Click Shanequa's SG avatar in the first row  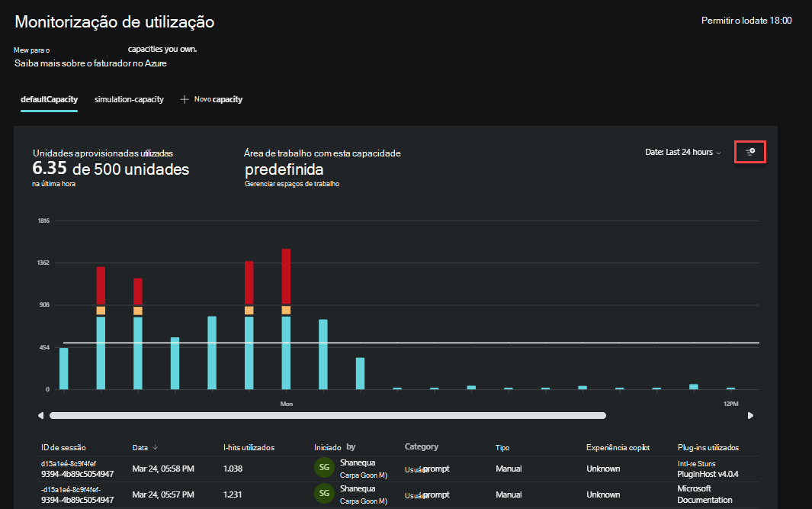pos(324,466)
